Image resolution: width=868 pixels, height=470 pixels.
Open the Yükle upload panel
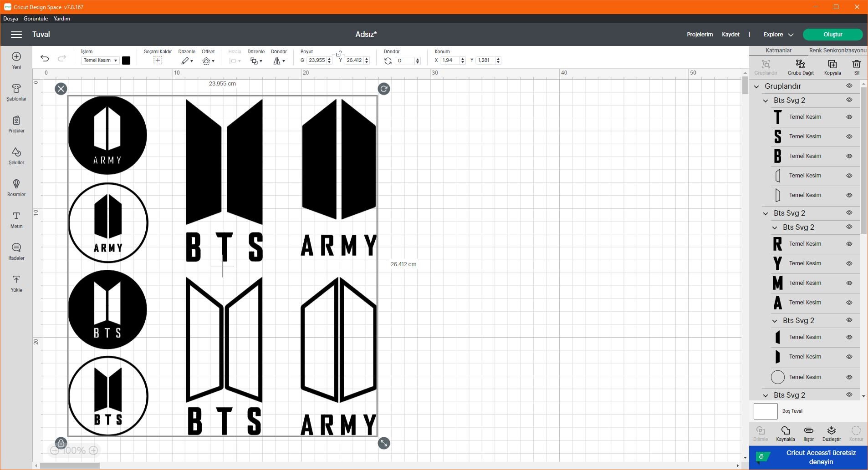(x=16, y=283)
